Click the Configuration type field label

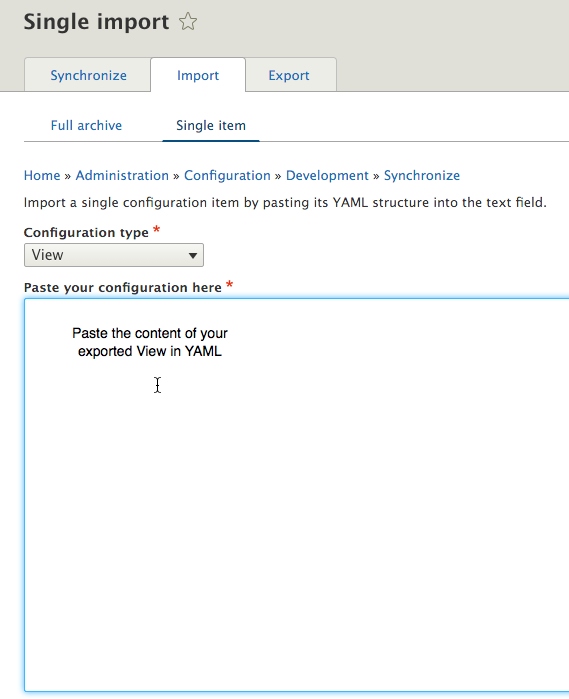click(86, 232)
